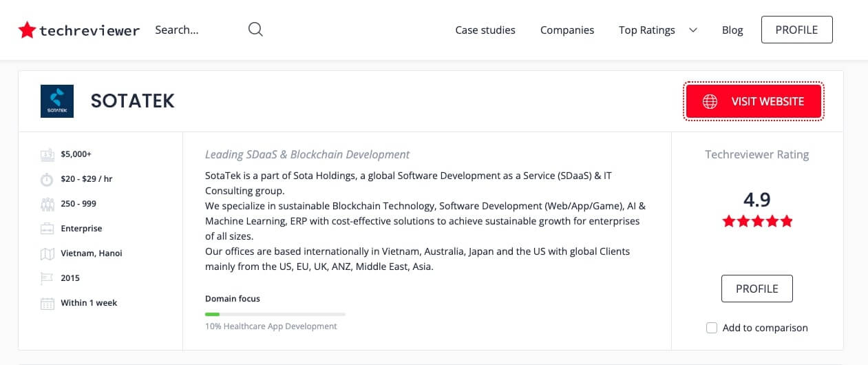
Task: Click the 10% Healthcare App Development label
Action: pyautogui.click(x=271, y=326)
